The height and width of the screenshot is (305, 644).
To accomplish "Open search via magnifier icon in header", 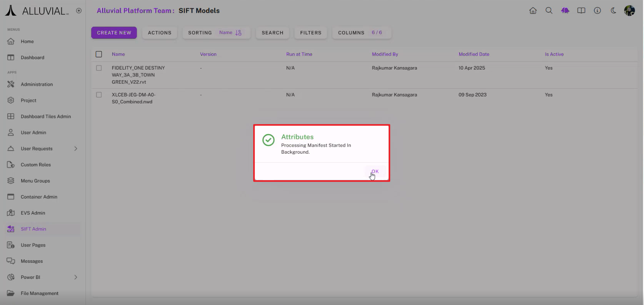I will click(x=549, y=11).
